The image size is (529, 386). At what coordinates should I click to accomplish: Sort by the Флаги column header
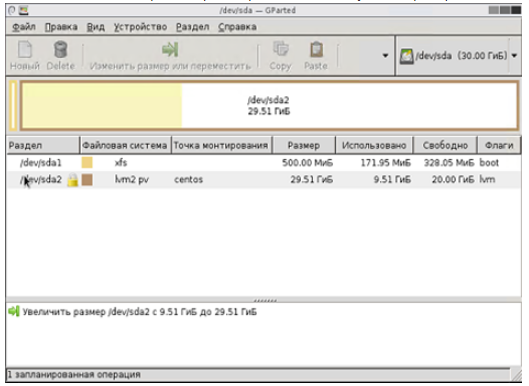499,145
